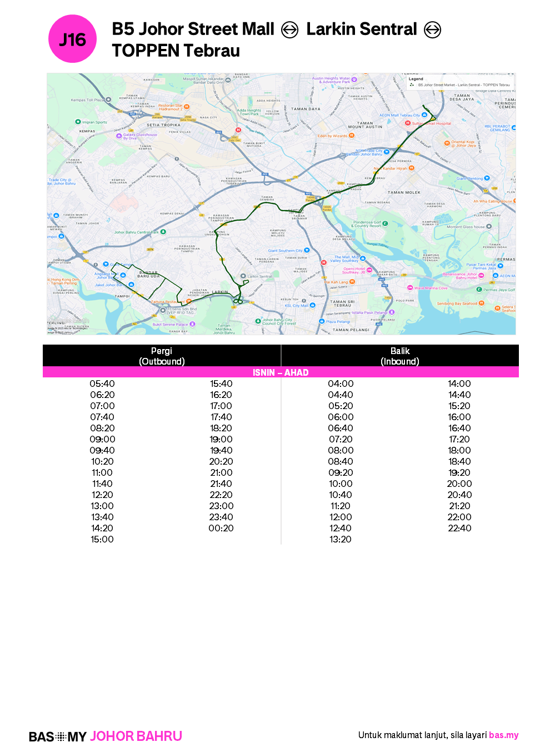Click the Pergi (Outbound) column header
This screenshot has width=560, height=747.
(162, 356)
